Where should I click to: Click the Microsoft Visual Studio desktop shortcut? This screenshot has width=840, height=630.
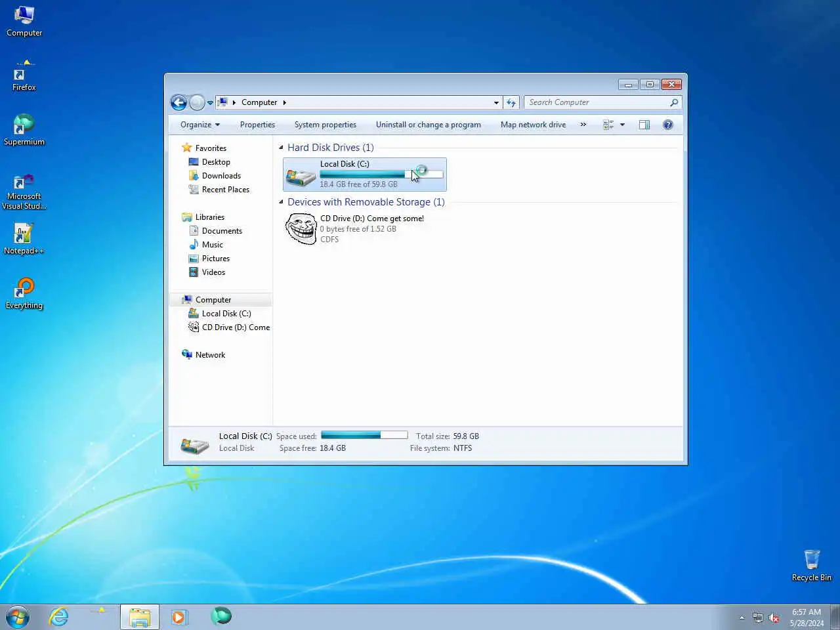tap(24, 192)
